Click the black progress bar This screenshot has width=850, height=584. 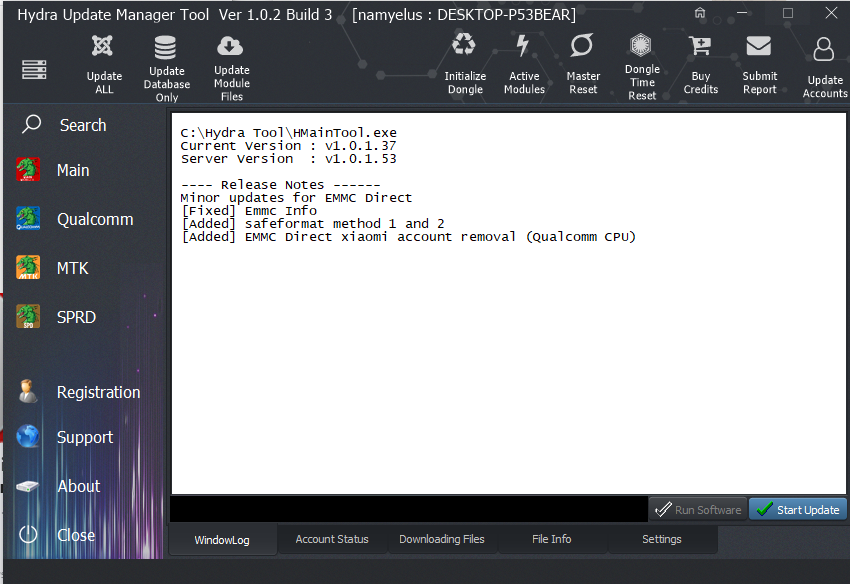point(409,509)
